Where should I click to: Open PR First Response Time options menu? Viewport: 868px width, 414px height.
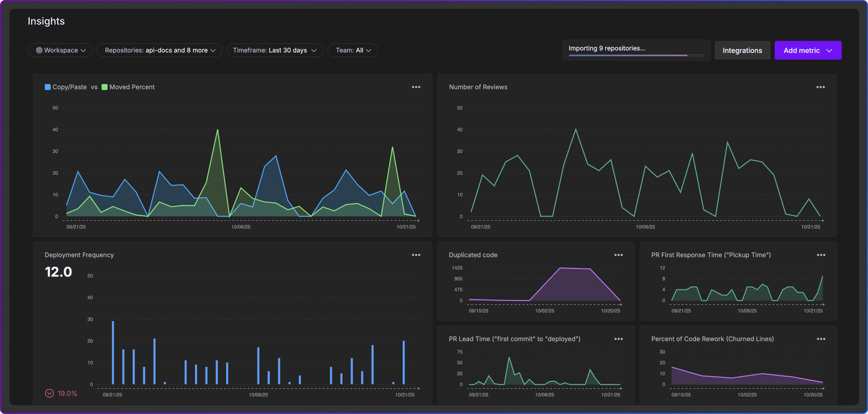pyautogui.click(x=821, y=255)
